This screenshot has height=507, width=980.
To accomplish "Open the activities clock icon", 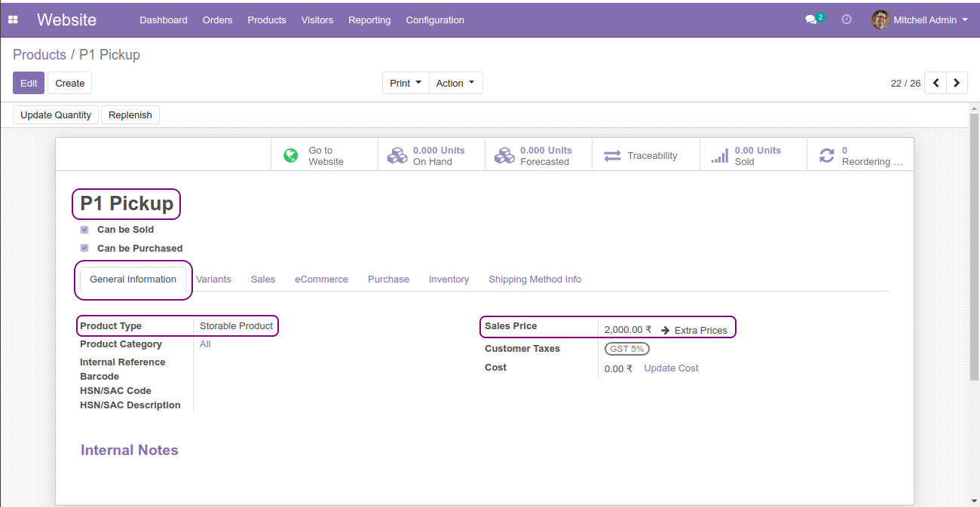I will click(x=847, y=20).
